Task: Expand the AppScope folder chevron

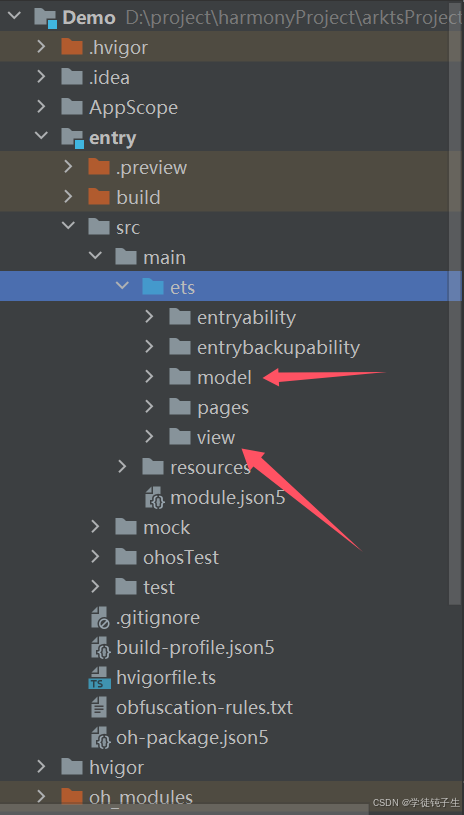Action: [x=41, y=107]
